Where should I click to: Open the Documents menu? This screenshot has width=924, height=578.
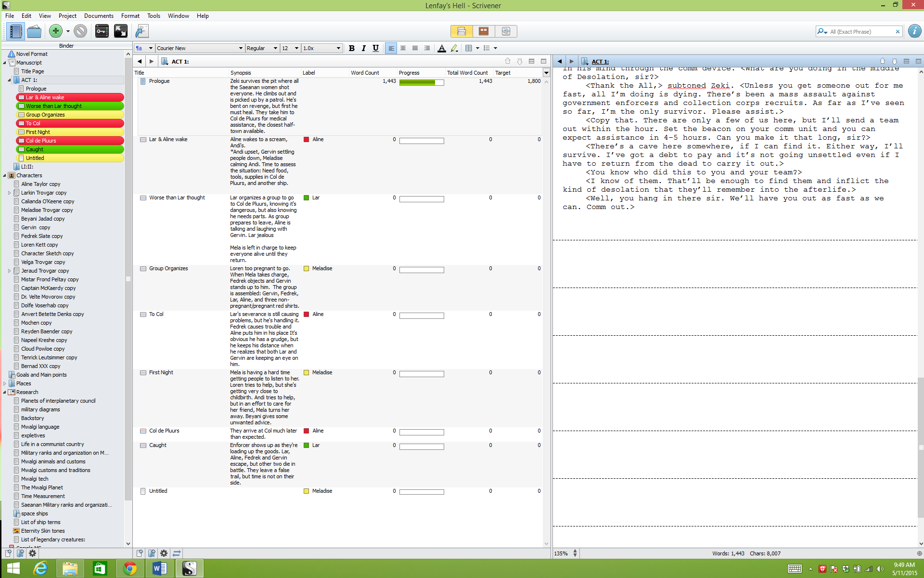99,16
